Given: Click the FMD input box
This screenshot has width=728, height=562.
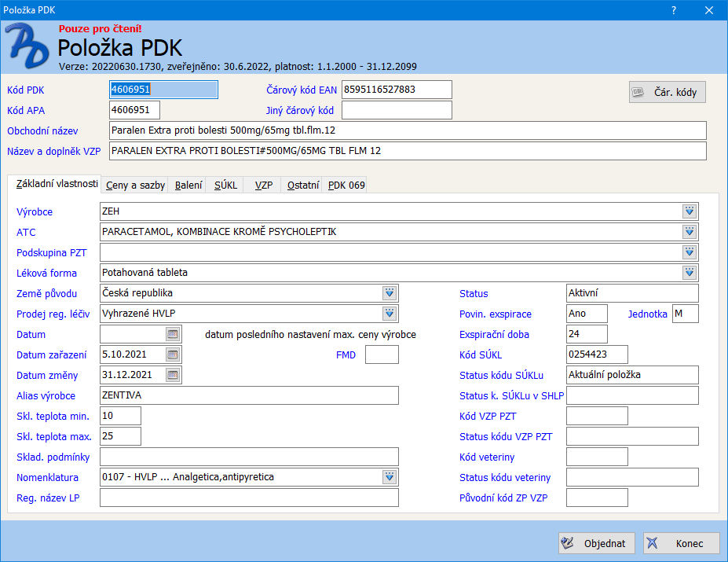Looking at the screenshot, I should 382,354.
